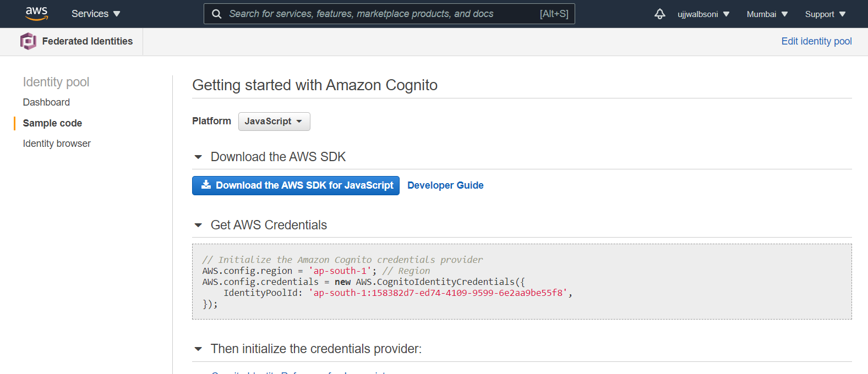Click the search magnifier icon

pos(217,14)
